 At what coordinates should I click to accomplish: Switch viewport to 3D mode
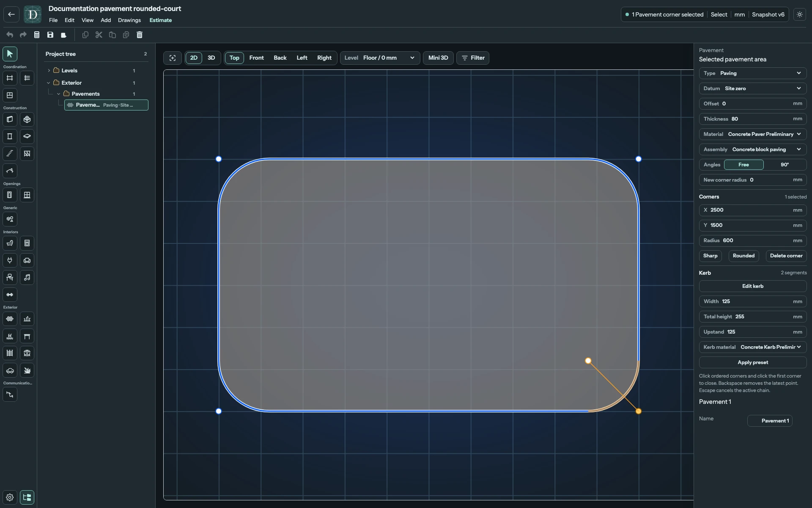211,58
